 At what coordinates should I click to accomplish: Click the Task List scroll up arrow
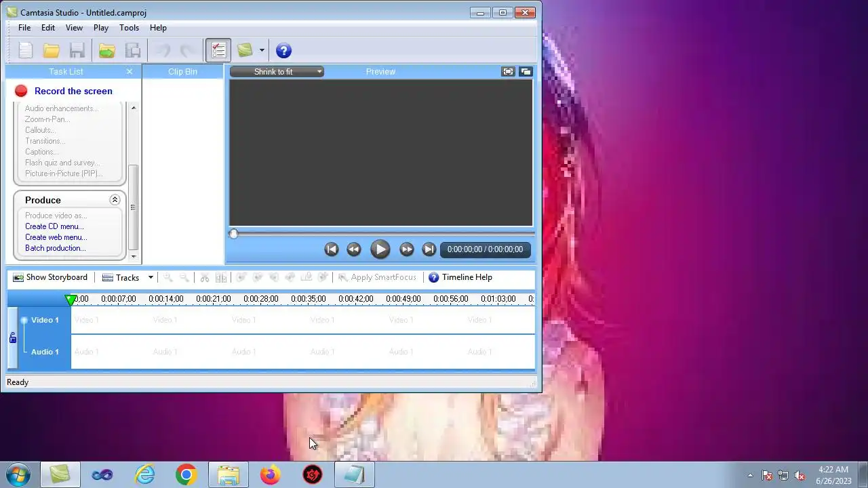pos(133,108)
